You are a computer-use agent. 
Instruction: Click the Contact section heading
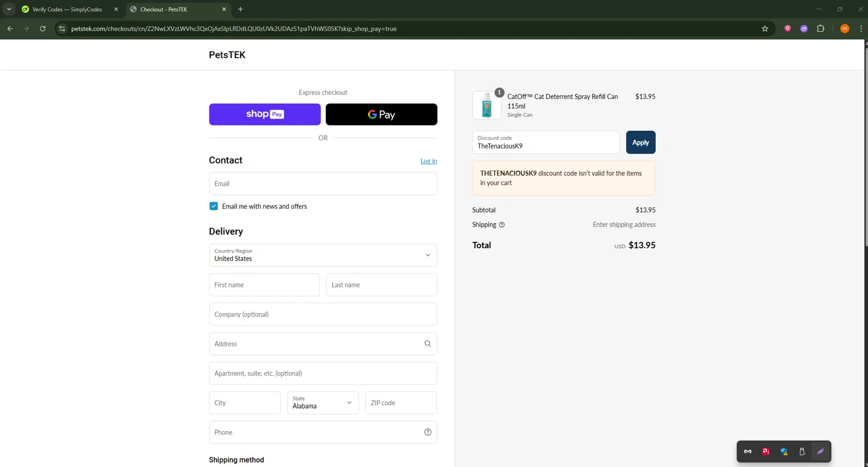[x=226, y=160]
